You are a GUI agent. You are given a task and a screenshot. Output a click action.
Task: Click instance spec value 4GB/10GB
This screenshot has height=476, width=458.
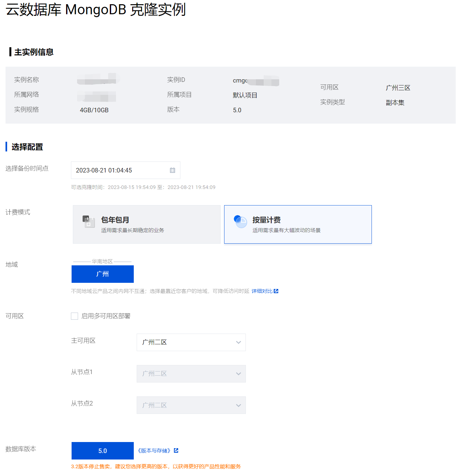point(94,110)
